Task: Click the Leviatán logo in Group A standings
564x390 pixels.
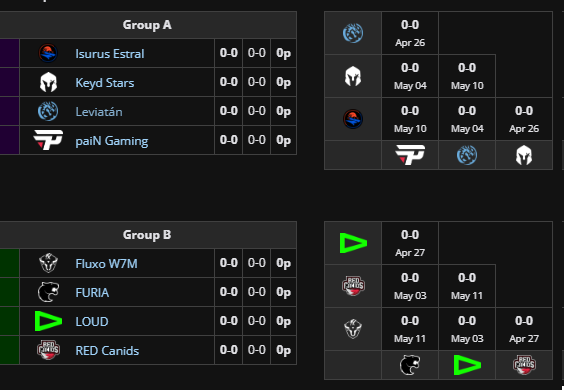Action: 48,111
